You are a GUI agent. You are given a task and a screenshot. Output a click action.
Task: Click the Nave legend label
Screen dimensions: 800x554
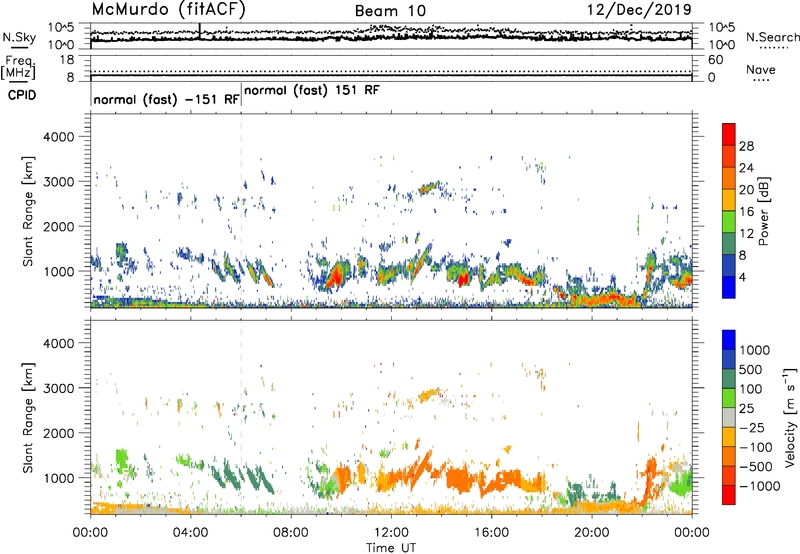click(761, 69)
